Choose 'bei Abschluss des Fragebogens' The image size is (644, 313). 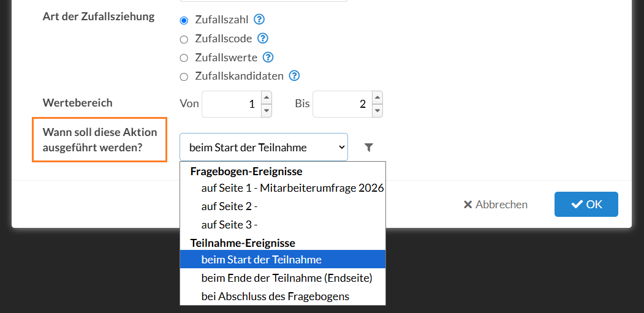pos(282,296)
